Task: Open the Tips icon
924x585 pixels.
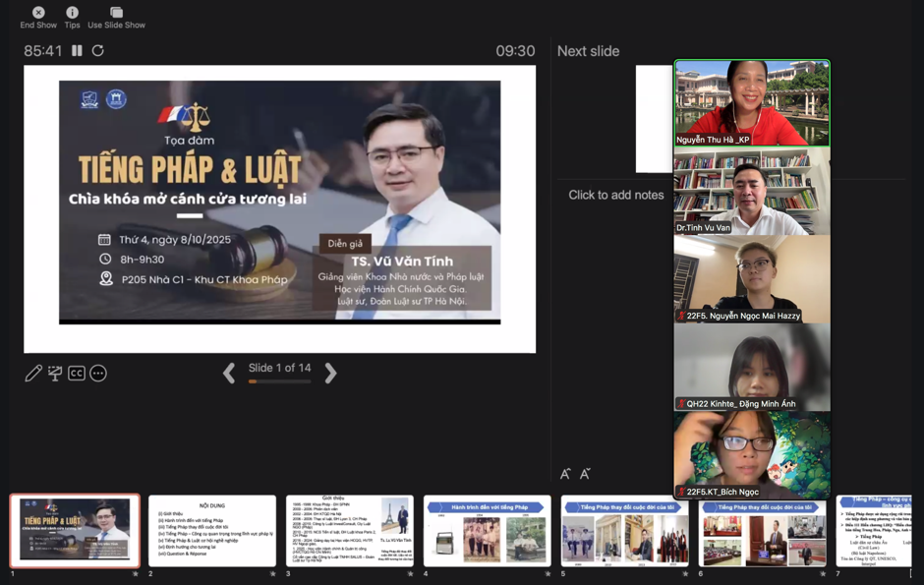Action: click(x=72, y=13)
